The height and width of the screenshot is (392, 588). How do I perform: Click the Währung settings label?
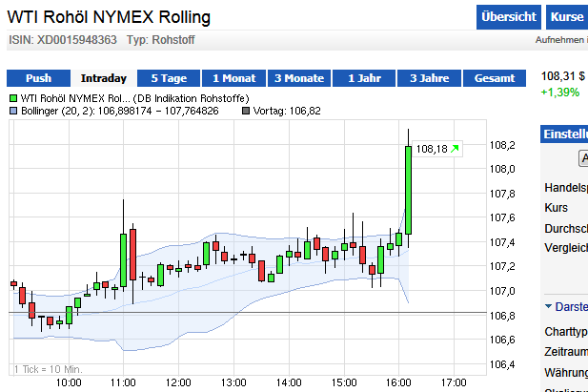[566, 373]
